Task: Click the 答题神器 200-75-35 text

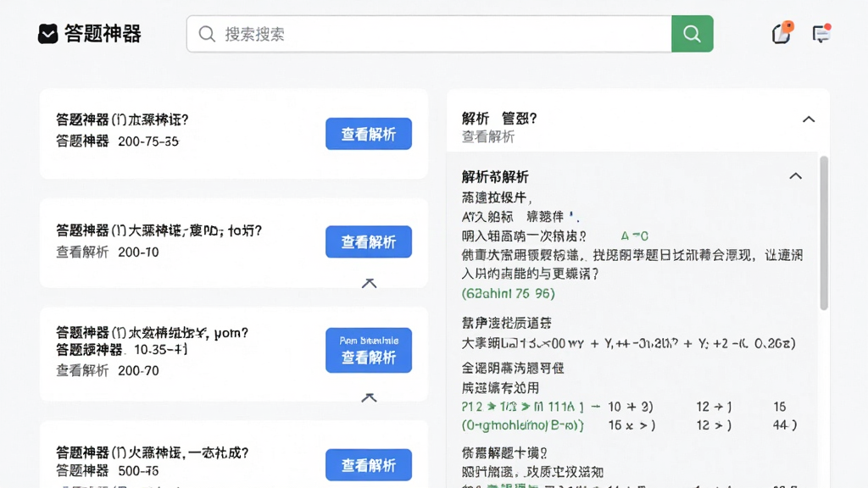Action: 117,141
